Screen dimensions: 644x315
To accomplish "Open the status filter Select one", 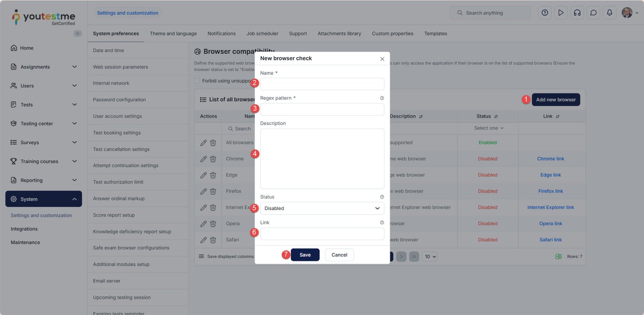I will tap(488, 128).
